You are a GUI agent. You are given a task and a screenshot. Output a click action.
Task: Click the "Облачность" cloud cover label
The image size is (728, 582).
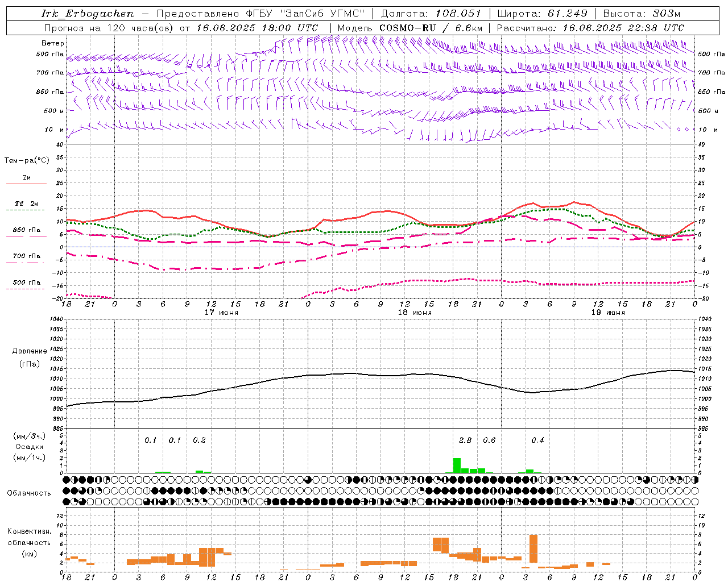[29, 493]
